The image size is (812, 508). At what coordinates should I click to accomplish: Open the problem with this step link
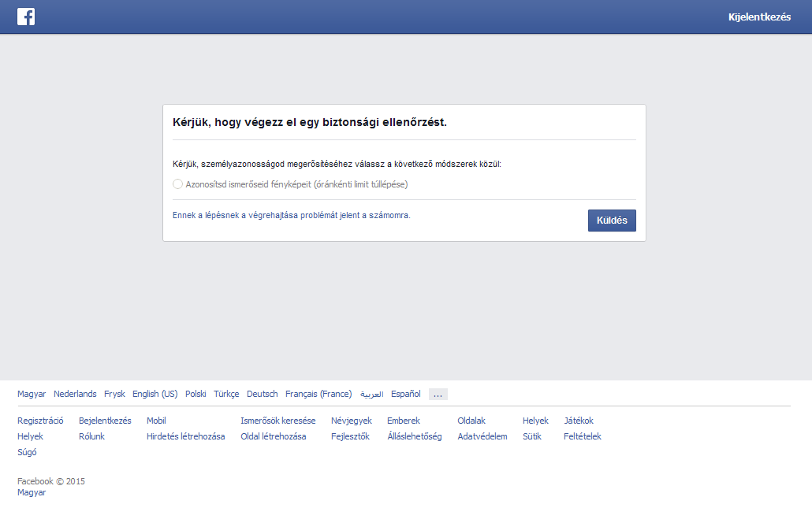click(291, 215)
